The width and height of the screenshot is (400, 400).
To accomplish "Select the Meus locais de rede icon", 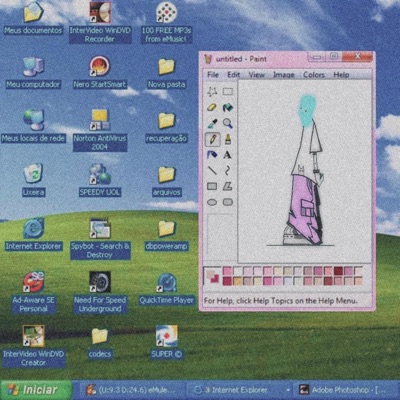I will pos(33,126).
